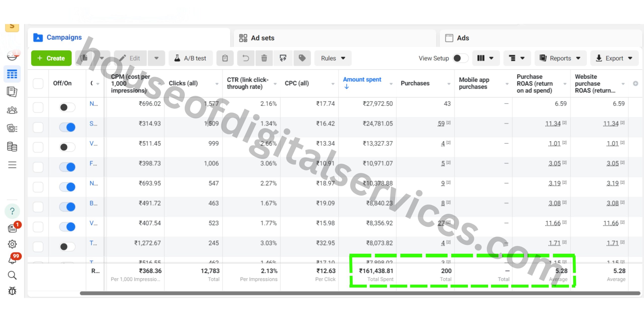This screenshot has width=644, height=322.
Task: Open the columns layout dropdown
Action: point(486,58)
